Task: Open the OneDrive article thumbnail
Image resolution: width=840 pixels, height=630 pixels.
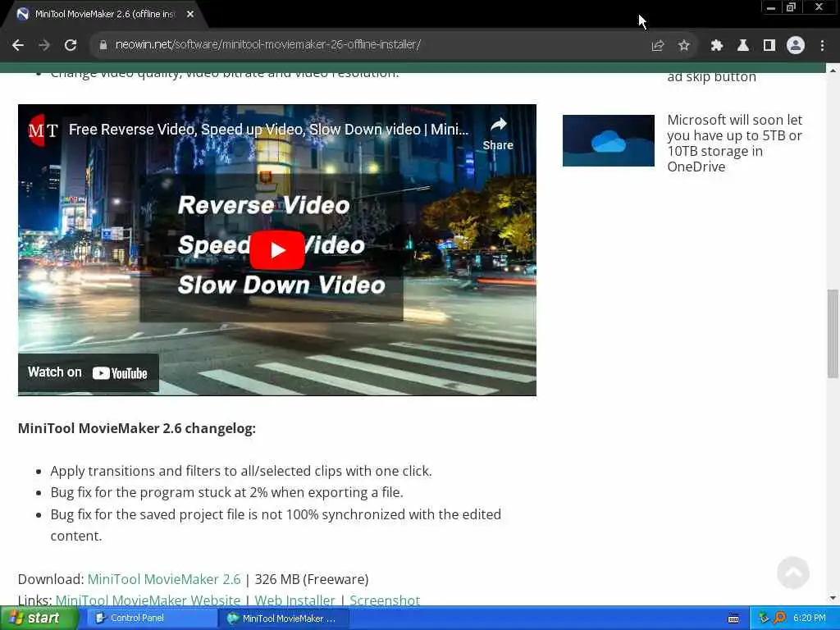Action: pyautogui.click(x=609, y=140)
